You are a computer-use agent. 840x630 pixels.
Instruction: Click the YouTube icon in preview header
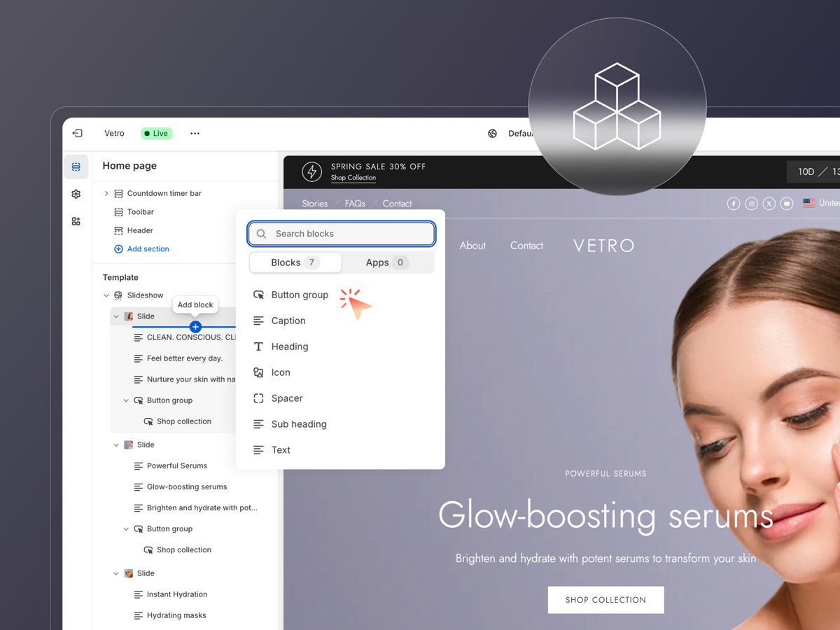pyautogui.click(x=787, y=203)
